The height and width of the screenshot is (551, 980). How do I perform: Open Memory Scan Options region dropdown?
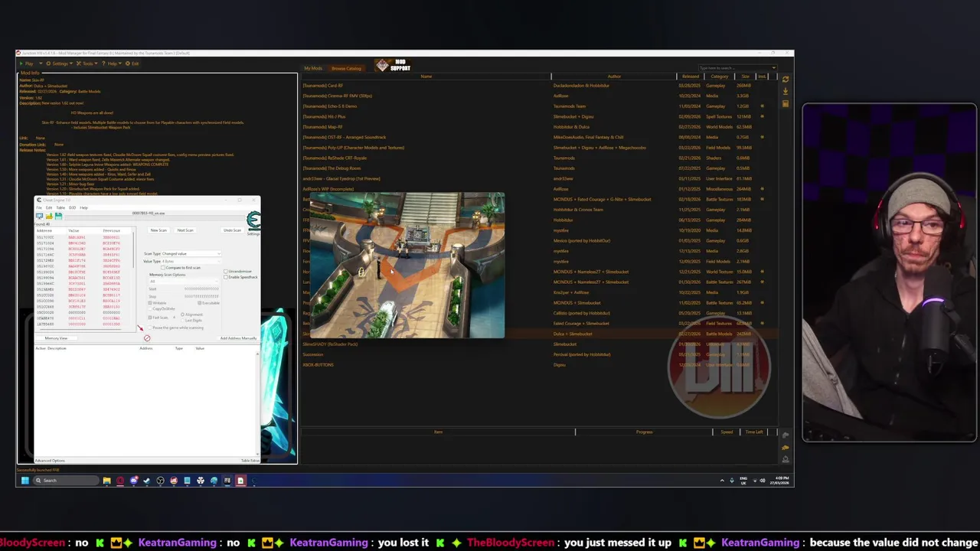184,281
